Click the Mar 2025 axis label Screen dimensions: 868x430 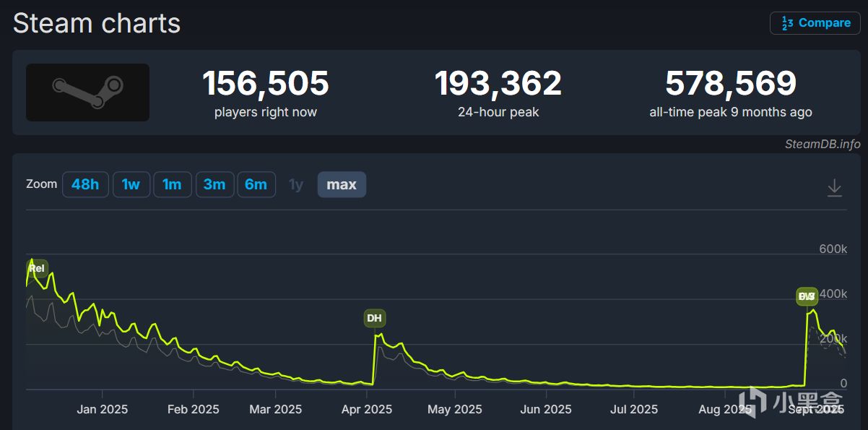tap(276, 409)
